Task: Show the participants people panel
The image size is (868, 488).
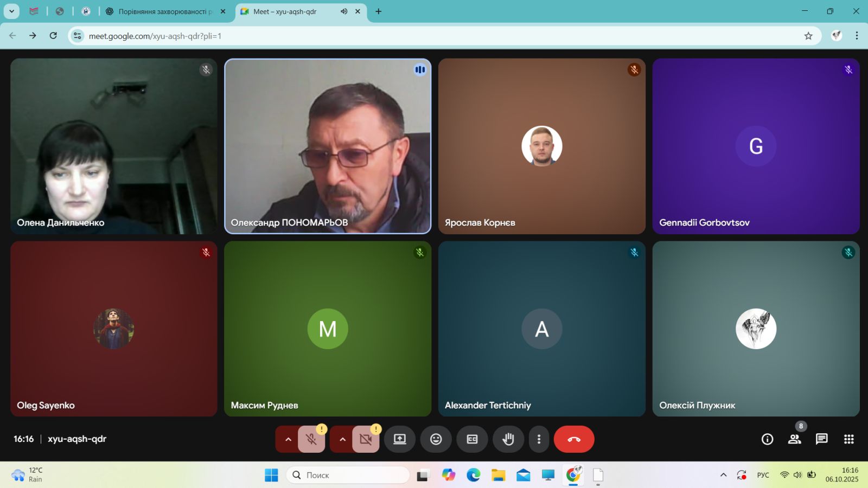Action: click(794, 439)
